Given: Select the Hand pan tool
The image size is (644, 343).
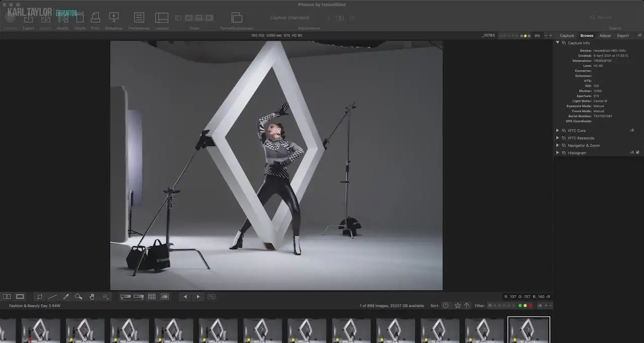Looking at the screenshot, I should pyautogui.click(x=92, y=297).
